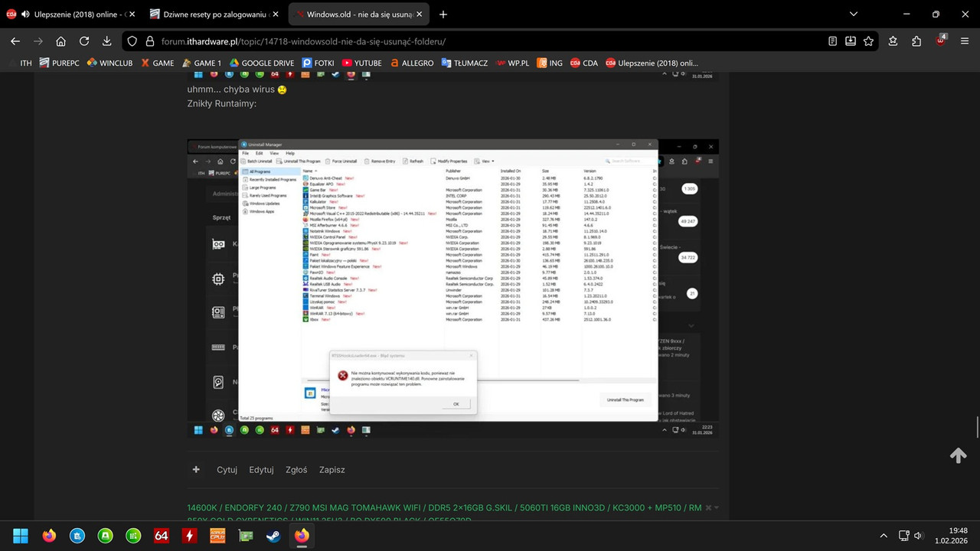Image resolution: width=980 pixels, height=551 pixels.
Task: Click the site security padlock icon
Action: pyautogui.click(x=149, y=41)
